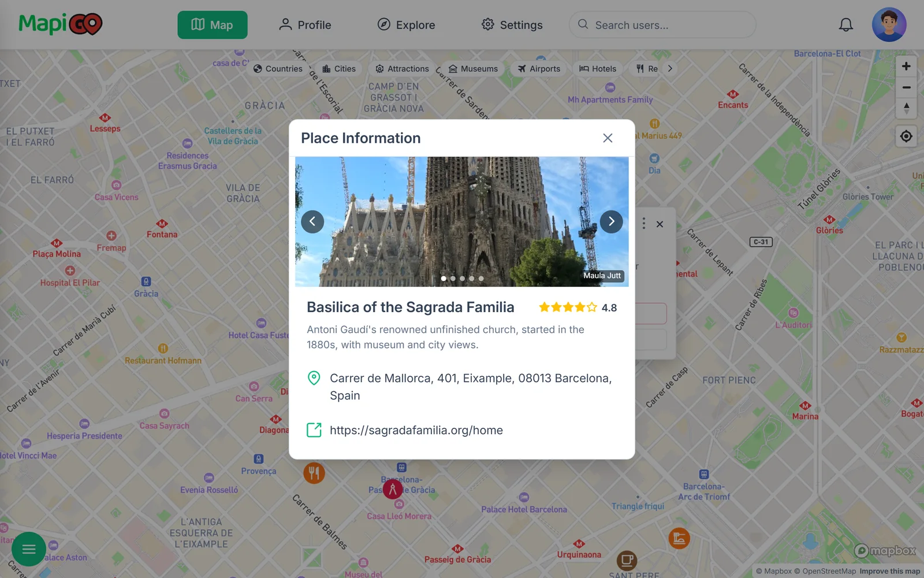Open the notifications bell
Screen dimensions: 924x578
coord(846,25)
